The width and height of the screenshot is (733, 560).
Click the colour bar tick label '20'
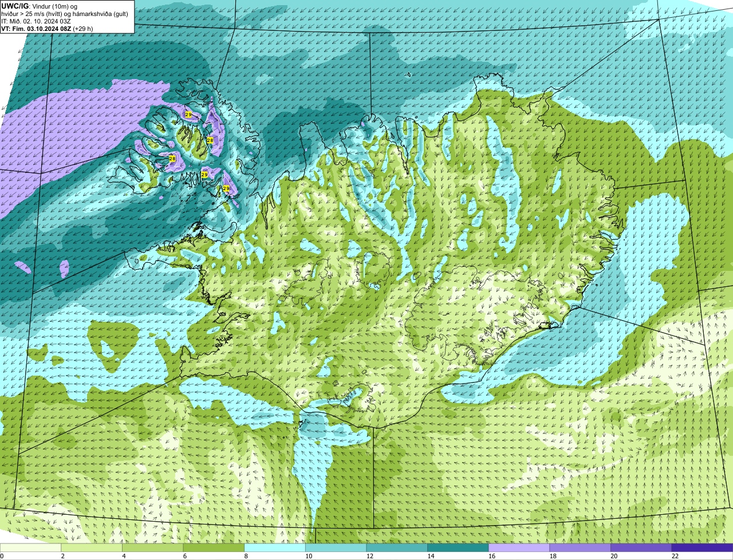(x=614, y=556)
